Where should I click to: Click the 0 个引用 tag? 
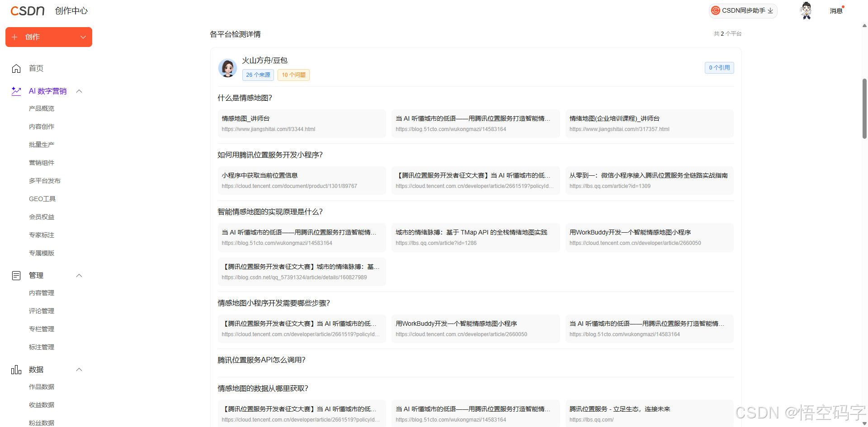(719, 68)
